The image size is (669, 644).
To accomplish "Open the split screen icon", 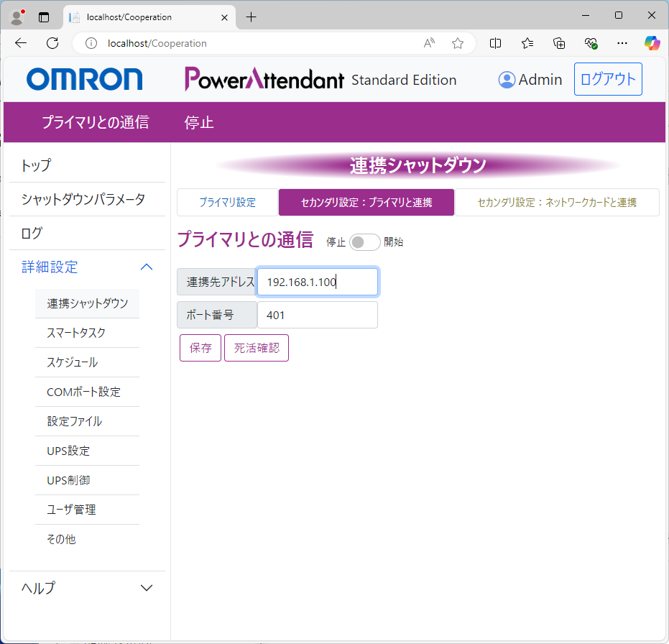I will point(495,43).
